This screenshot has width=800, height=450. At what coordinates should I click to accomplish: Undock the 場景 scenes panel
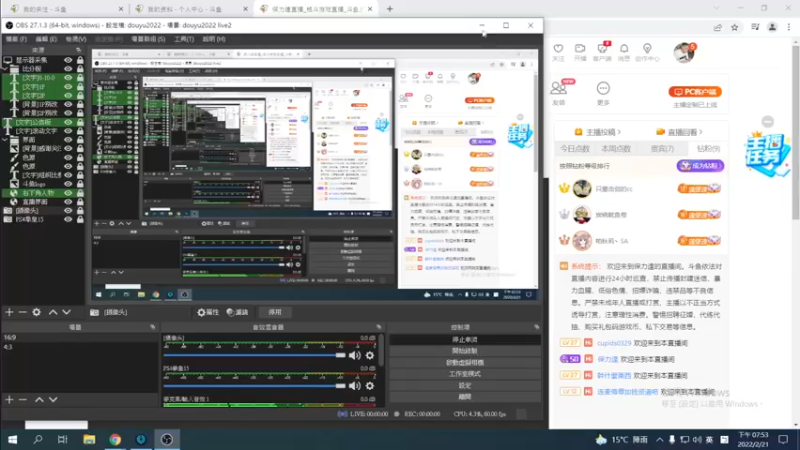[153, 327]
